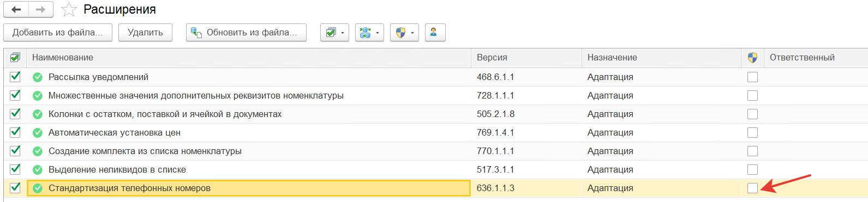
Task: Click green status icon of Рассылка уведомлений
Action: [x=38, y=77]
